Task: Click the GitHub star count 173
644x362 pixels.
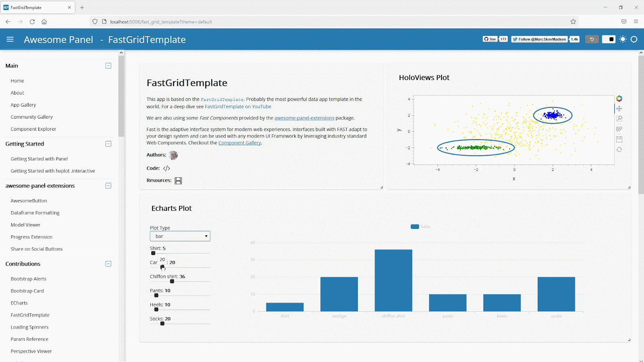Action: [x=504, y=39]
